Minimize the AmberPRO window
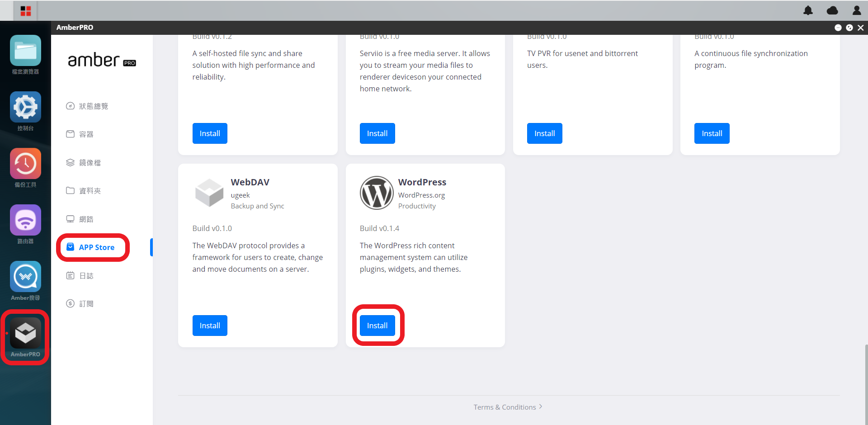 [x=838, y=28]
